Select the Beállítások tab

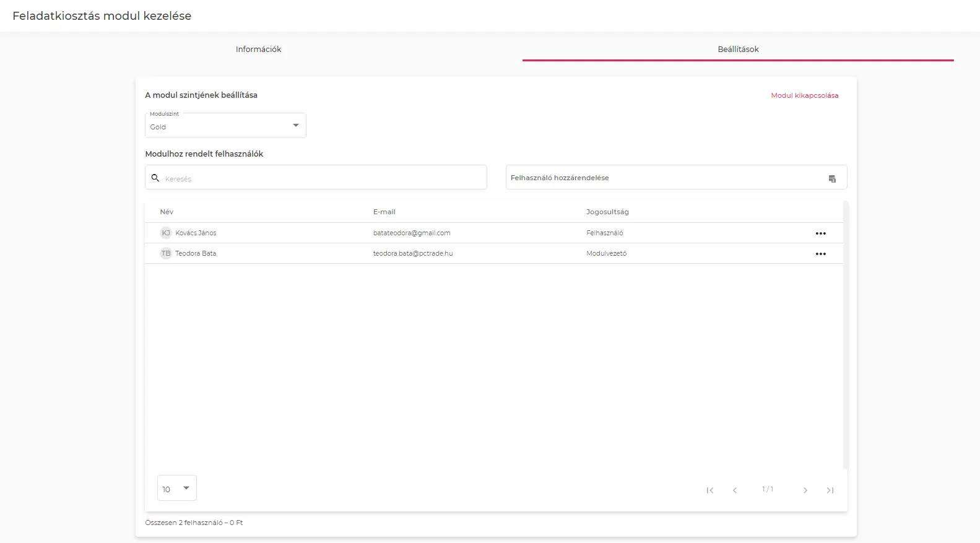point(738,50)
